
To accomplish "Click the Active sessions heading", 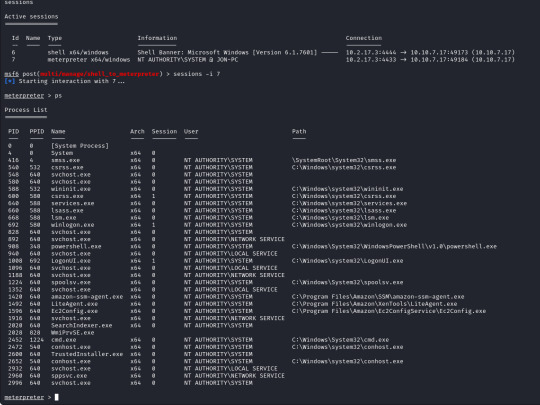I will (x=31, y=17).
